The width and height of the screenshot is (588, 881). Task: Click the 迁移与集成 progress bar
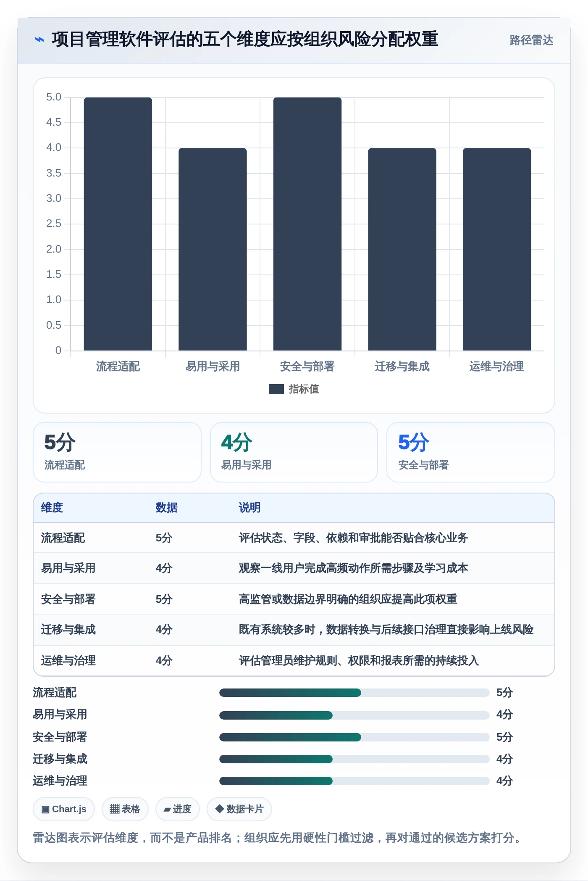click(354, 759)
